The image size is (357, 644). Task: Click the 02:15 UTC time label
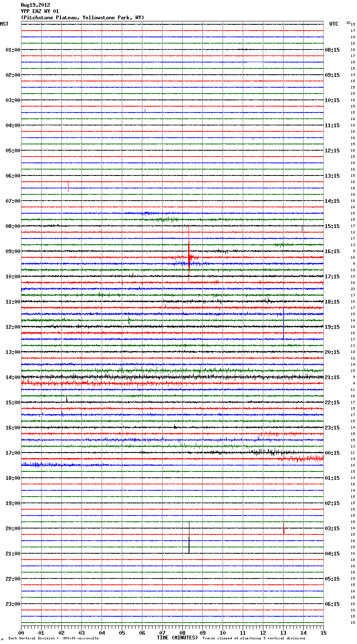332,503
